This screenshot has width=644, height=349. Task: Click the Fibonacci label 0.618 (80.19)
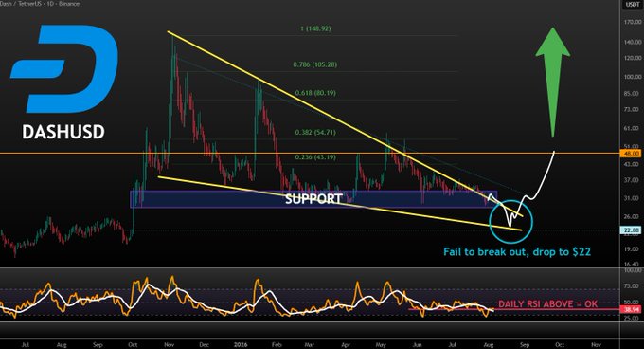point(315,93)
